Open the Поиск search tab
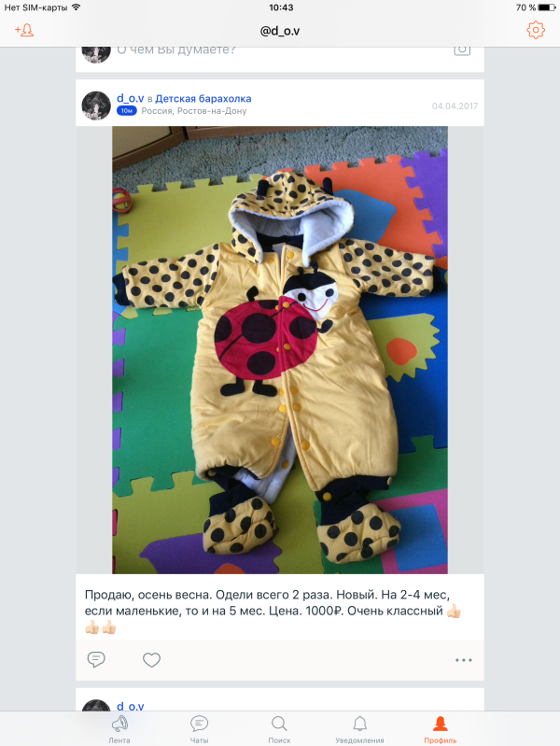The image size is (560, 746). point(279,729)
